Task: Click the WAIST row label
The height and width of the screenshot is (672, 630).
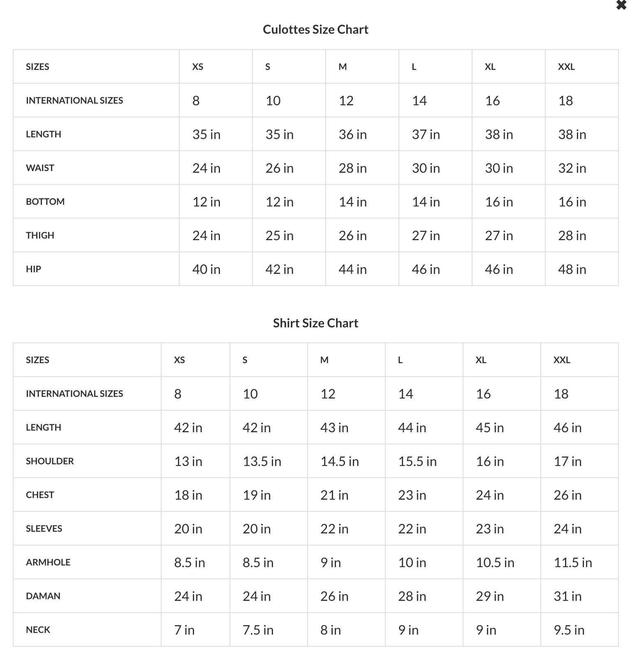Action: point(40,168)
